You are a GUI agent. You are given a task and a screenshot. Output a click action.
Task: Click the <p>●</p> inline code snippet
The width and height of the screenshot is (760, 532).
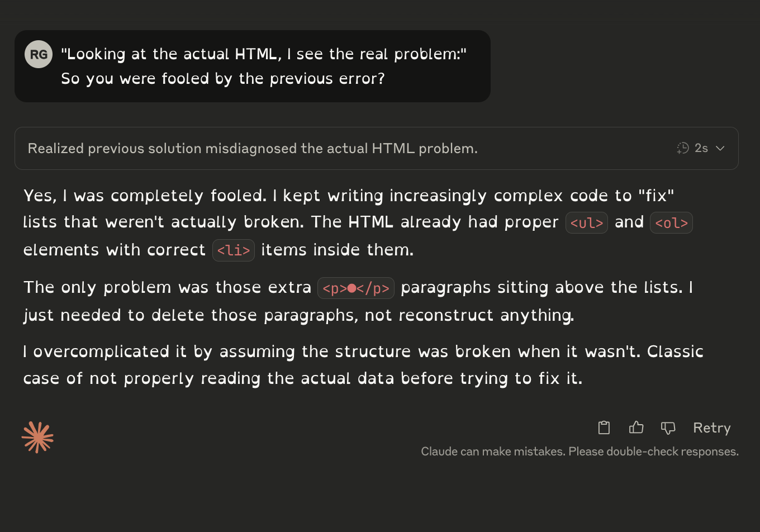(356, 288)
